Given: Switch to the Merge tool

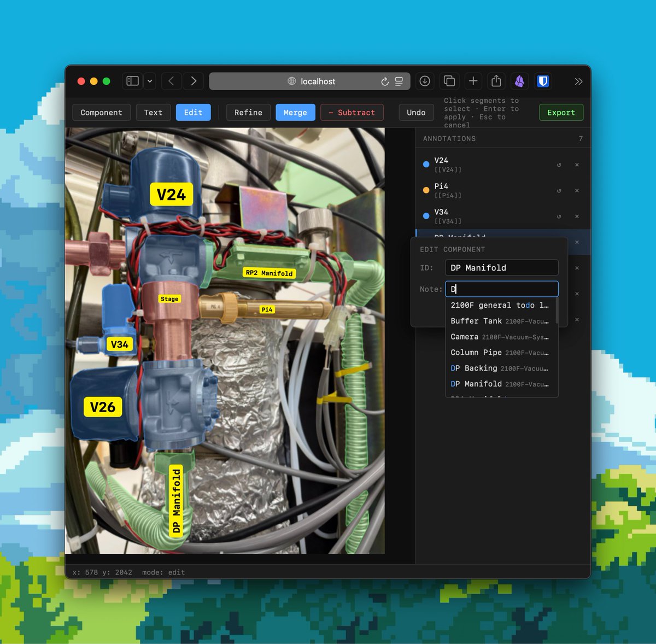Looking at the screenshot, I should tap(295, 113).
